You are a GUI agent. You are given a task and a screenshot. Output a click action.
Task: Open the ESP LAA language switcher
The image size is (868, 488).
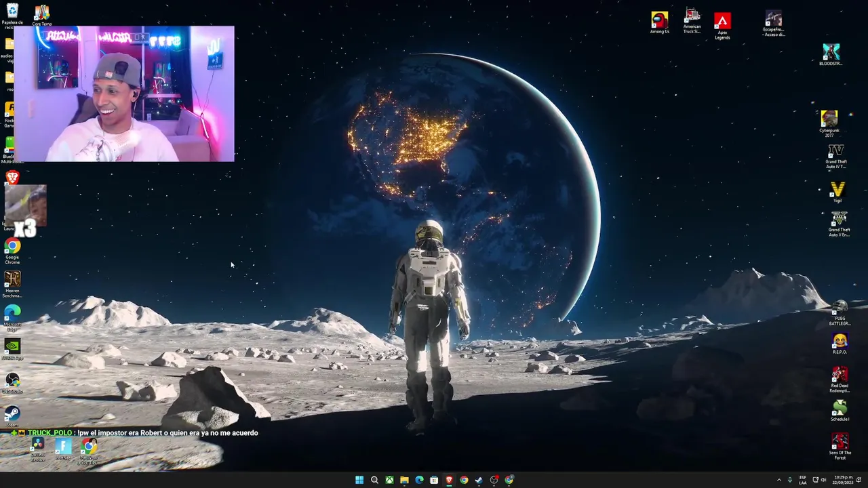[x=803, y=480]
